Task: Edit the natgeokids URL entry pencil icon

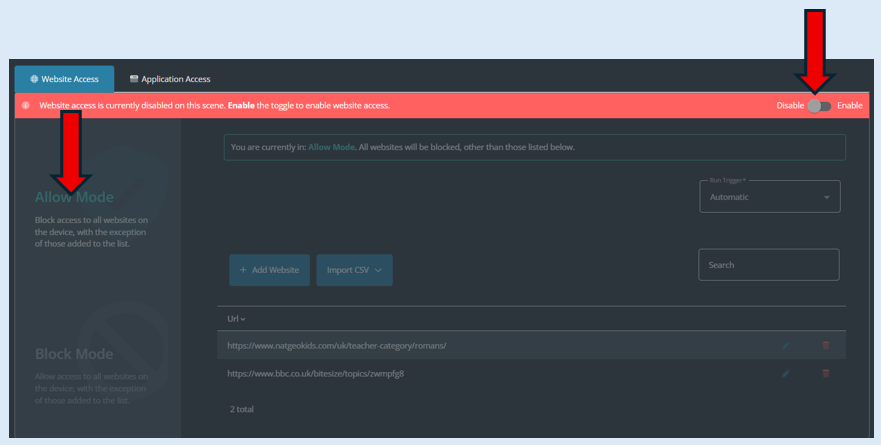Action: click(x=785, y=346)
